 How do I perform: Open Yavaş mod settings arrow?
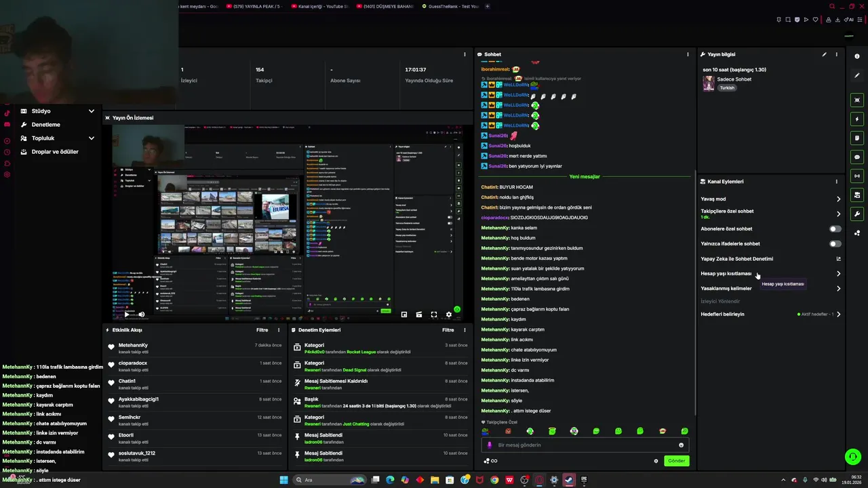point(838,199)
